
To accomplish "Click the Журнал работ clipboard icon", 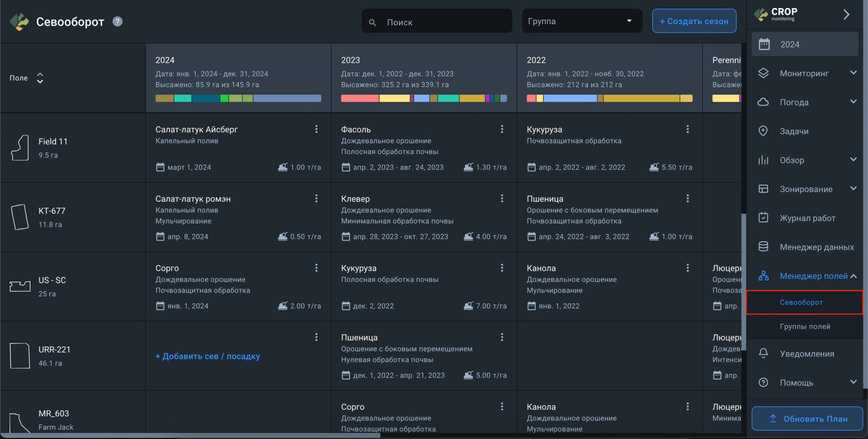I will click(763, 218).
